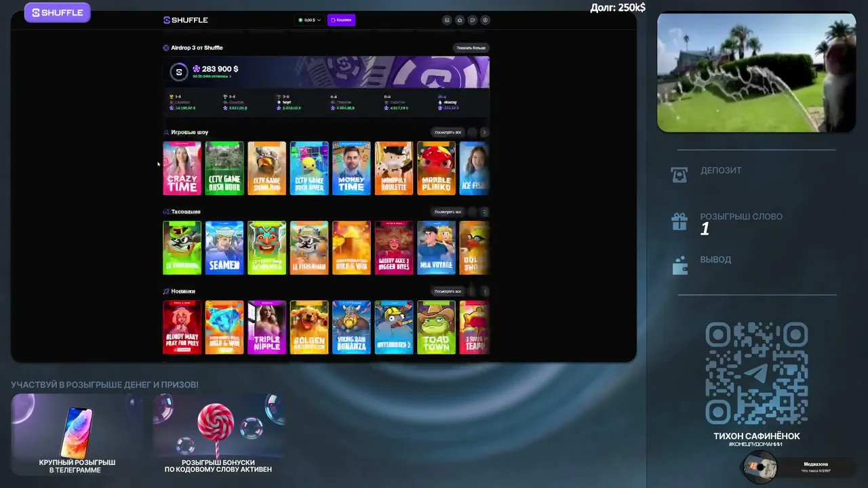868x488 pixels.
Task: Click the Показать больше button in Airdrop section
Action: 471,48
